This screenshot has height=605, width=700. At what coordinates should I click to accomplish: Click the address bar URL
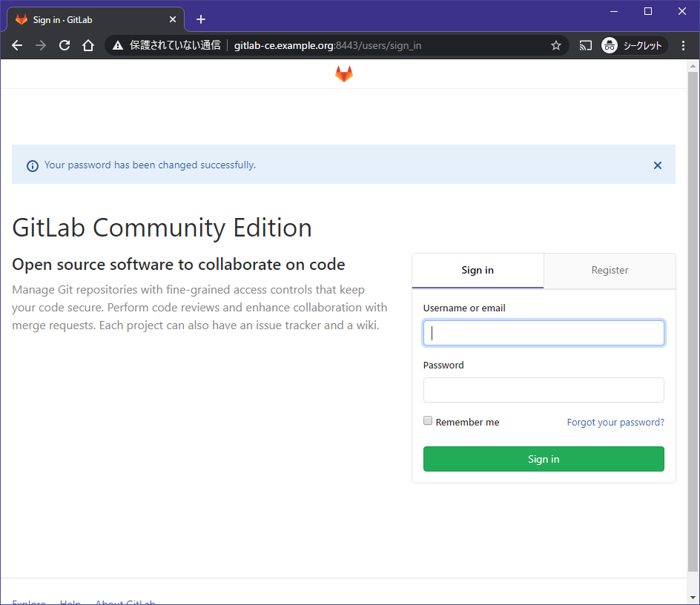pos(328,45)
